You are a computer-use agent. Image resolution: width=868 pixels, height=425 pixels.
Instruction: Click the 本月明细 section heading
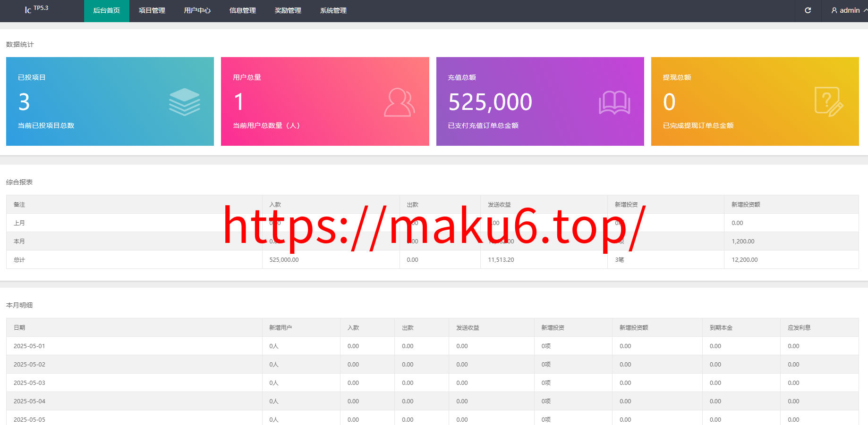[19, 305]
